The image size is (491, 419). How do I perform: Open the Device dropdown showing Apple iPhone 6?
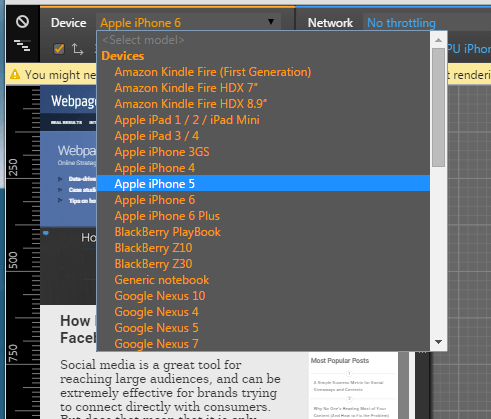coord(188,23)
